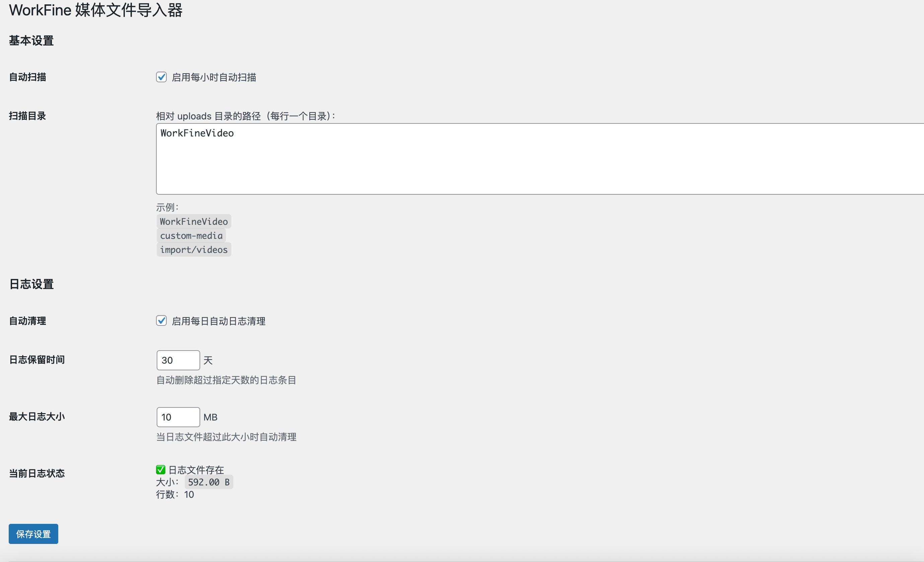924x562 pixels.
Task: Focus the 日志保留时间 days field
Action: [x=178, y=360]
